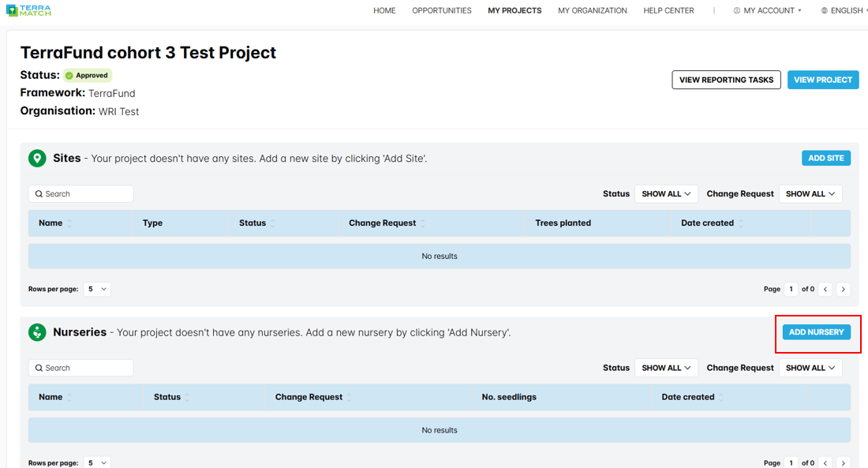Open My Projects navigation item

pos(514,10)
